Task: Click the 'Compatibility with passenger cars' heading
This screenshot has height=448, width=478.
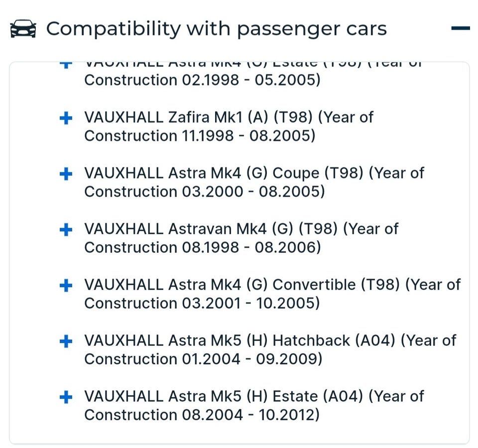Action: 216,29
